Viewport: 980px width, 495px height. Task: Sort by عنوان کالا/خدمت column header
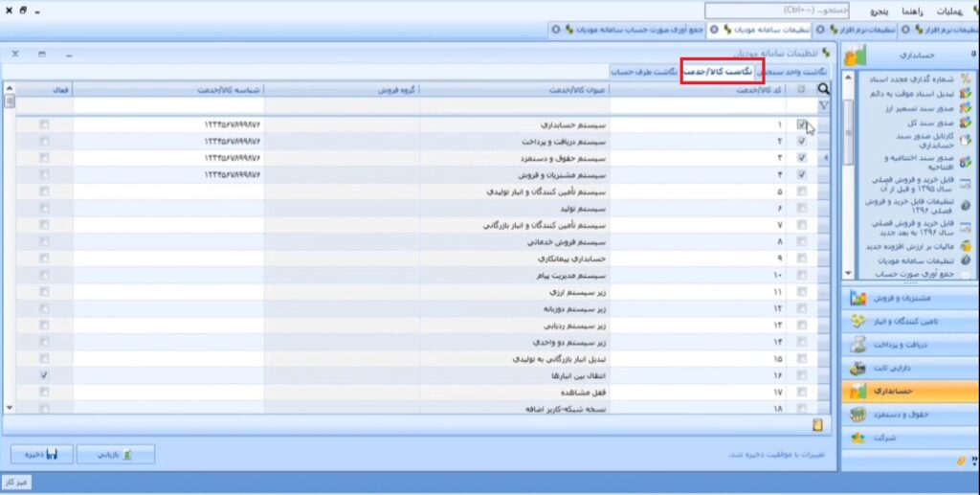[514, 89]
